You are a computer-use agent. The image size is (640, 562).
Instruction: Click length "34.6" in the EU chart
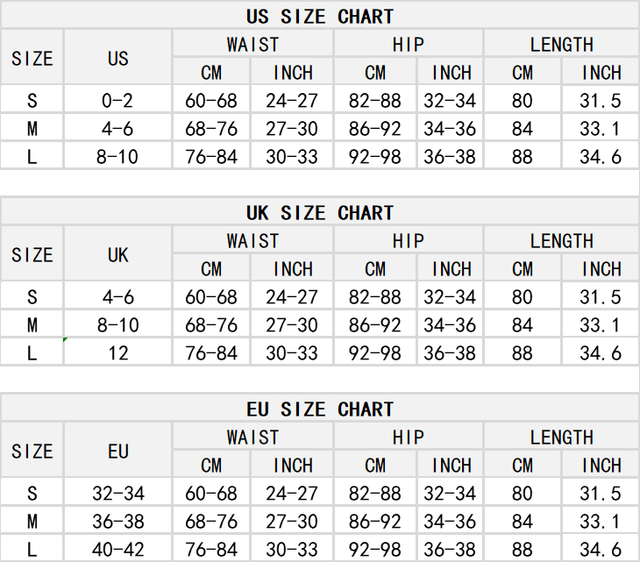pos(600,549)
